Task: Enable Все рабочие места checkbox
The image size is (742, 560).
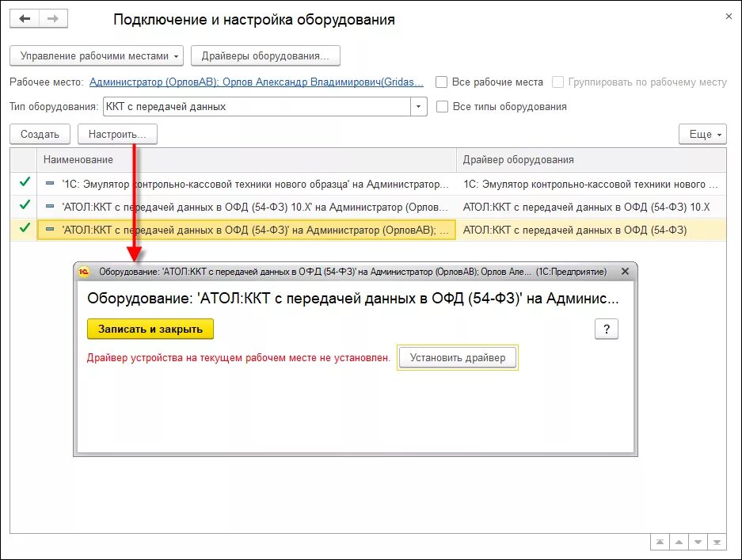Action: (442, 82)
